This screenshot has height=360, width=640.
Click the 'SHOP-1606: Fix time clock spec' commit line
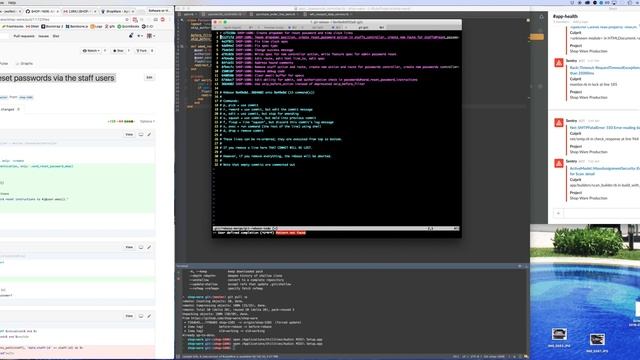[262, 41]
